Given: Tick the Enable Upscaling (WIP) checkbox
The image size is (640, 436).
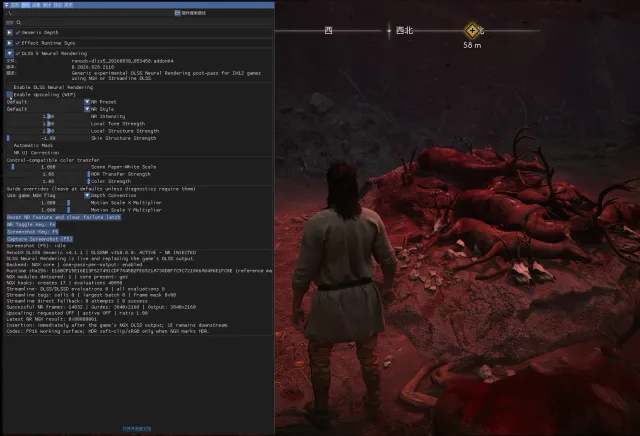Looking at the screenshot, I should 9,95.
